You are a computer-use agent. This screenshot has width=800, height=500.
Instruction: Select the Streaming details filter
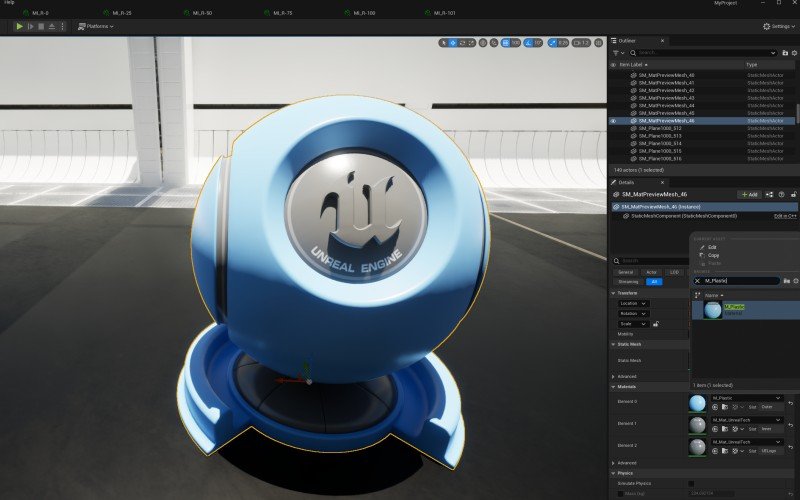pyautogui.click(x=628, y=282)
